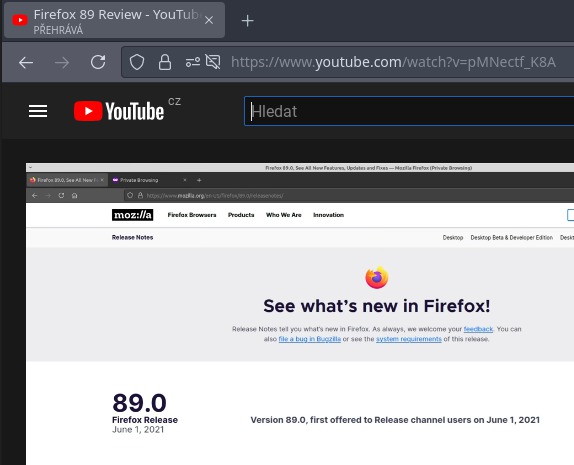The width and height of the screenshot is (574, 465).
Task: Click the 89.0 version number text
Action: (139, 403)
